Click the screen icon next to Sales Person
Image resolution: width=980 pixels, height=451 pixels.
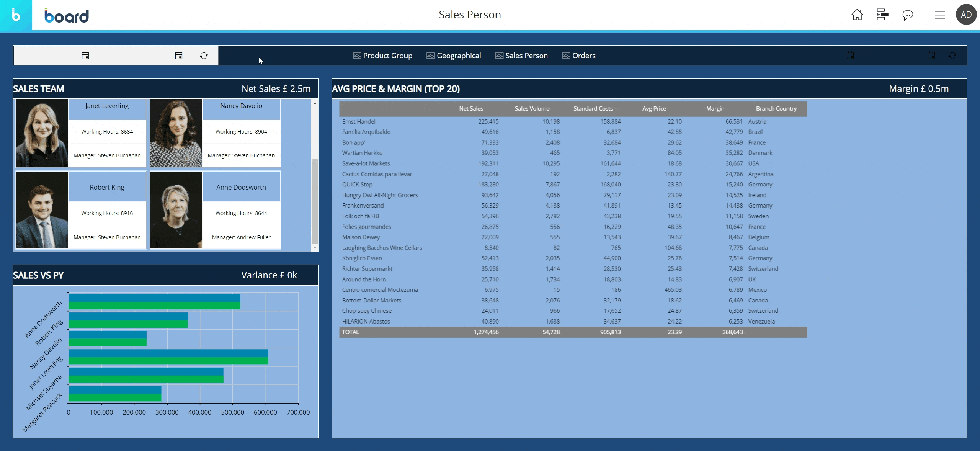pos(499,56)
